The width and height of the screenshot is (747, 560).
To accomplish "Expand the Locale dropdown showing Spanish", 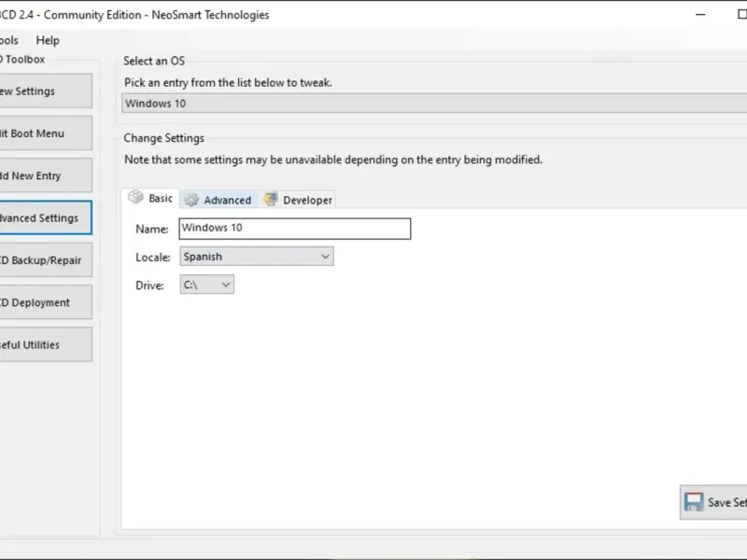I will [257, 256].
